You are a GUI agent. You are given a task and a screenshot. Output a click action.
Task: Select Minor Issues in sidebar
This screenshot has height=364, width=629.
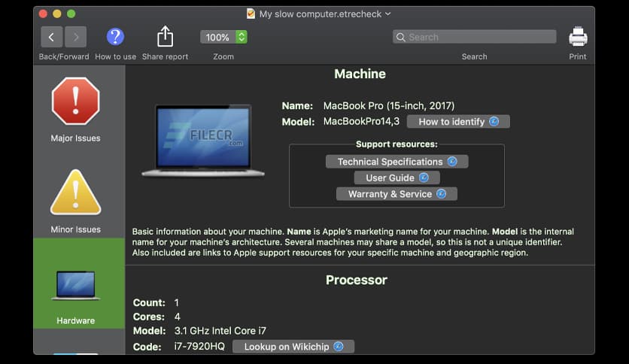(x=75, y=202)
